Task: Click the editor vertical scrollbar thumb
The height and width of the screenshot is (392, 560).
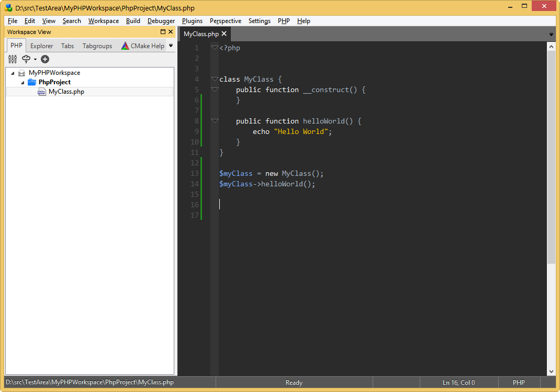Action: pos(551,157)
